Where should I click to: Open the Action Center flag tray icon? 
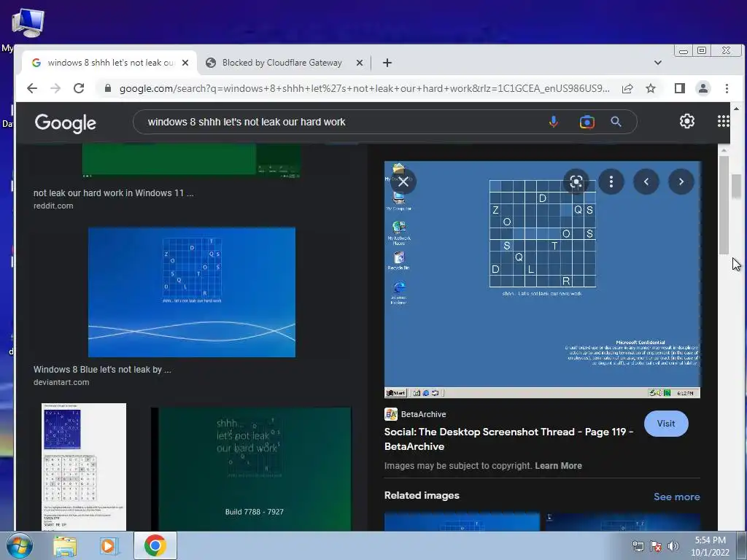click(656, 546)
